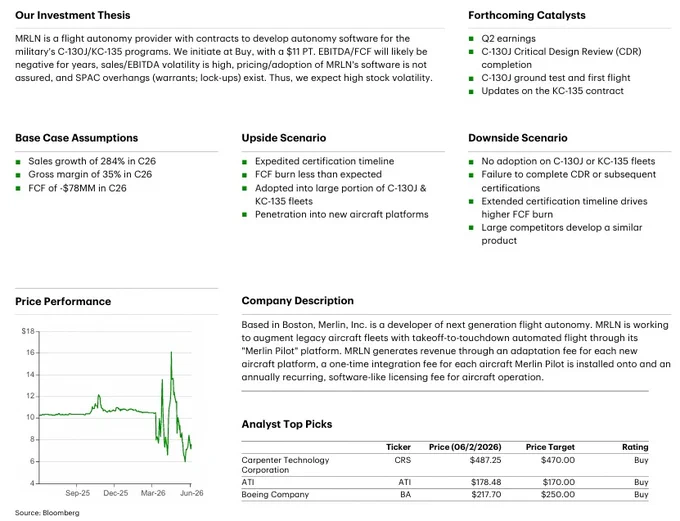
Task: Click the price chart peak near 16
Action: click(171, 352)
